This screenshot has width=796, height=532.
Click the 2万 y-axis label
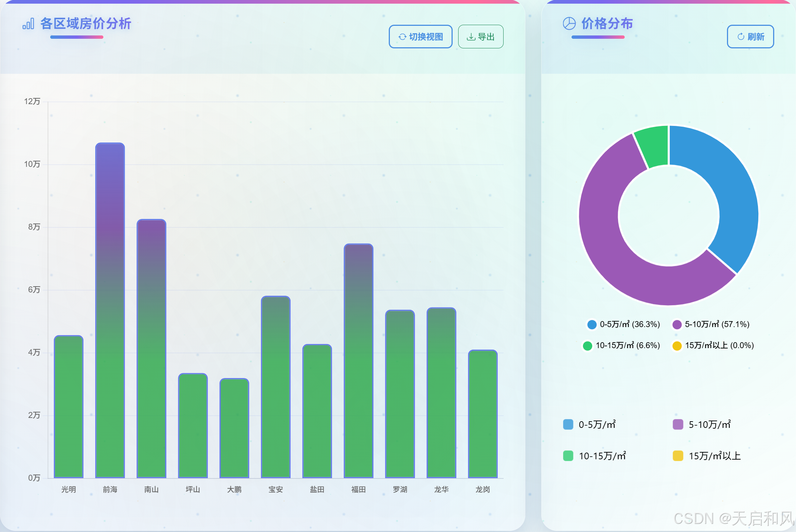[34, 415]
